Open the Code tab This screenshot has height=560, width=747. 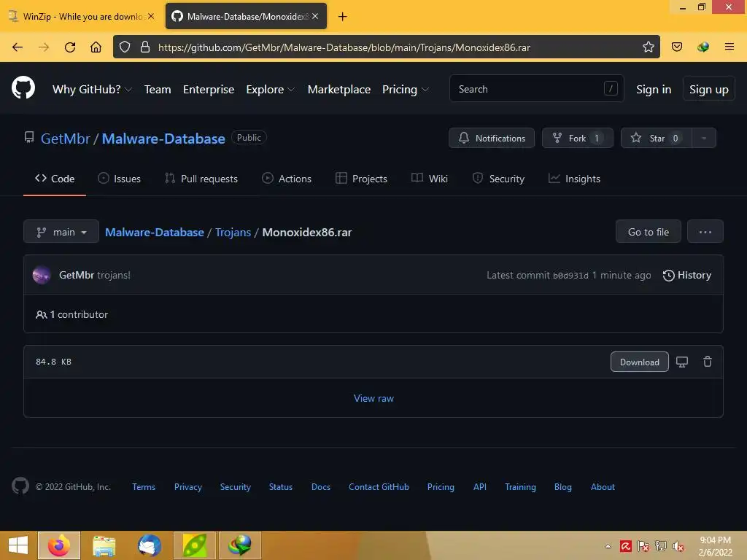pos(55,179)
